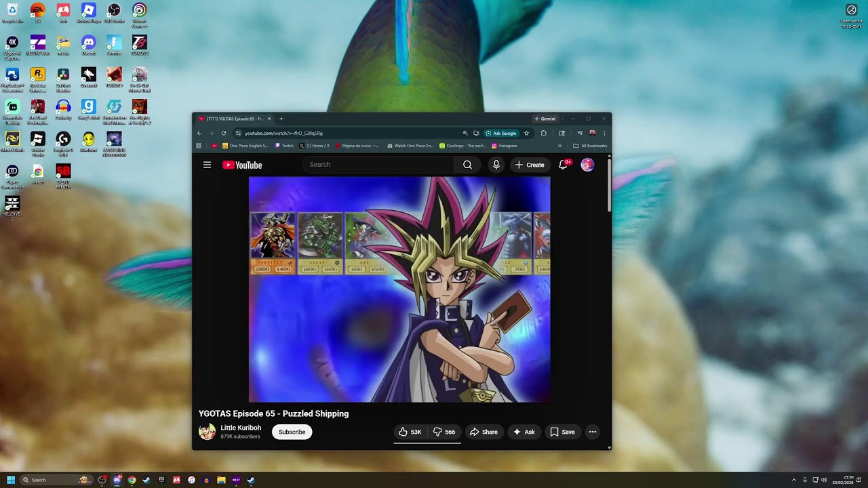Screen dimensions: 868x488
Task: Open Chrome three-dot menu
Action: coord(604,133)
